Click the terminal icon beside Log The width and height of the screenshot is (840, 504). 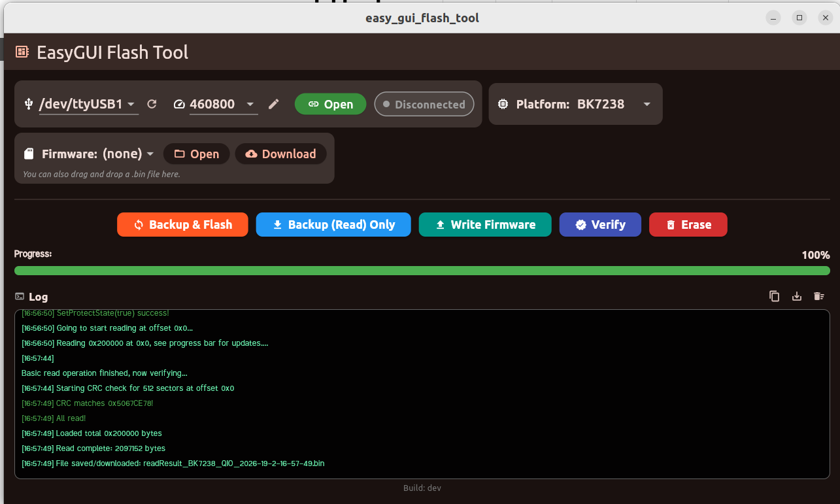click(x=20, y=297)
